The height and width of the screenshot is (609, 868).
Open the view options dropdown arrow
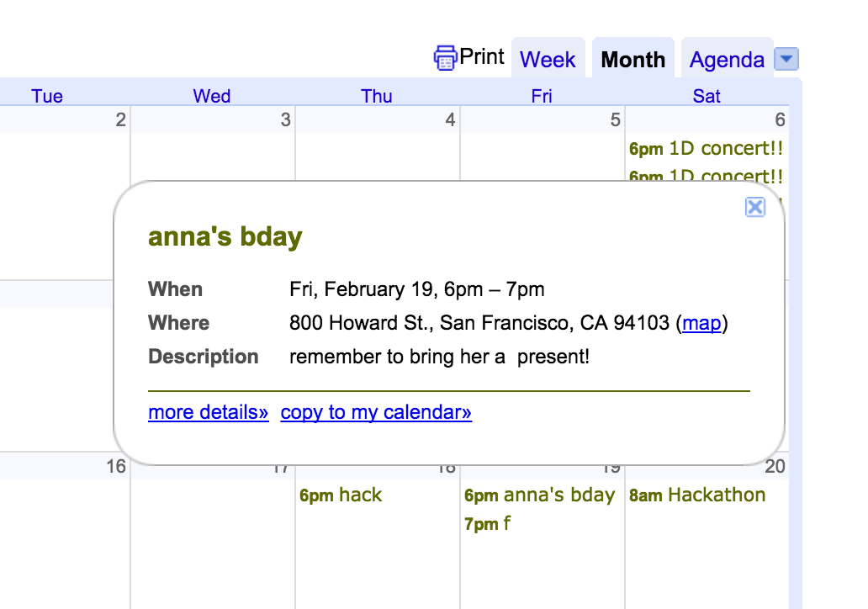tap(786, 59)
